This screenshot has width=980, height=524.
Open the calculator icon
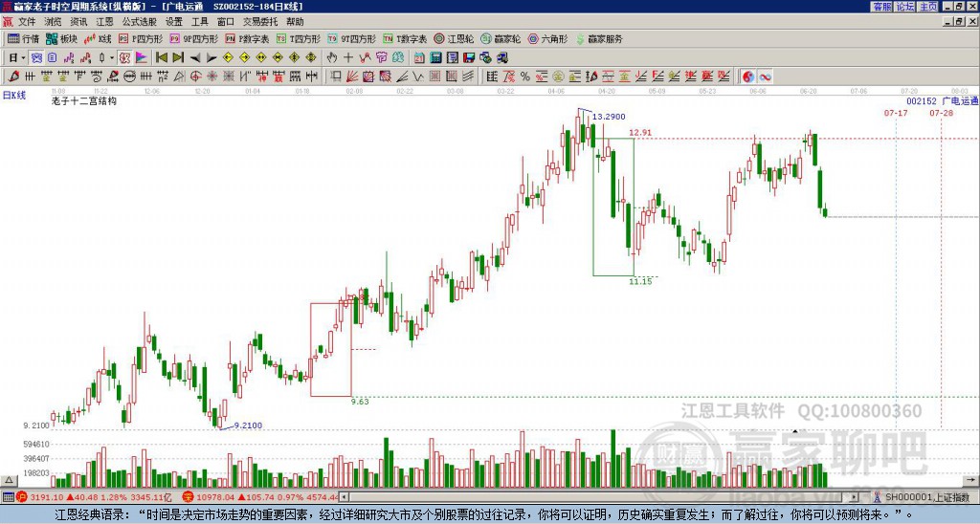(x=435, y=58)
